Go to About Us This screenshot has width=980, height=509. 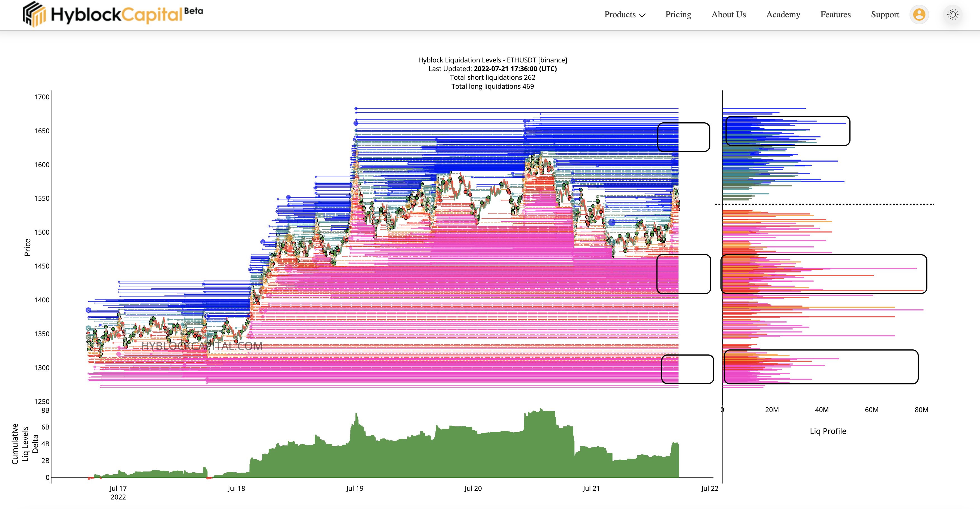pos(728,15)
